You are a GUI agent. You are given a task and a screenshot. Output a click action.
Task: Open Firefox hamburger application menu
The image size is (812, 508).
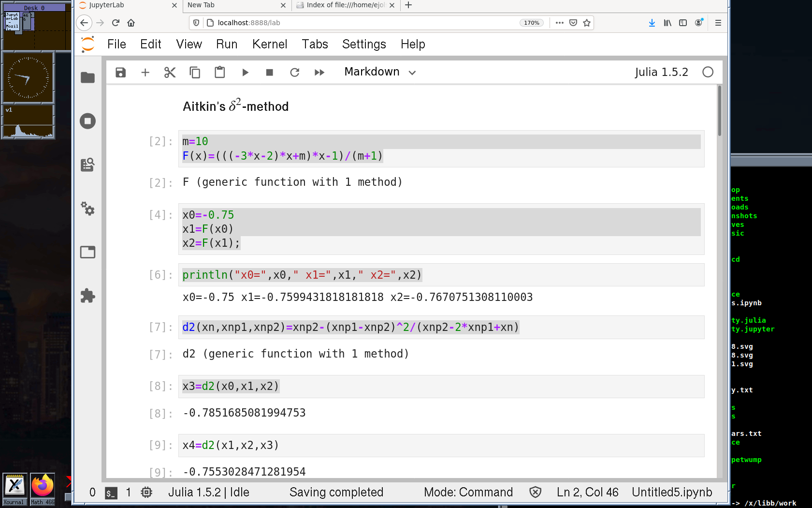pyautogui.click(x=718, y=23)
